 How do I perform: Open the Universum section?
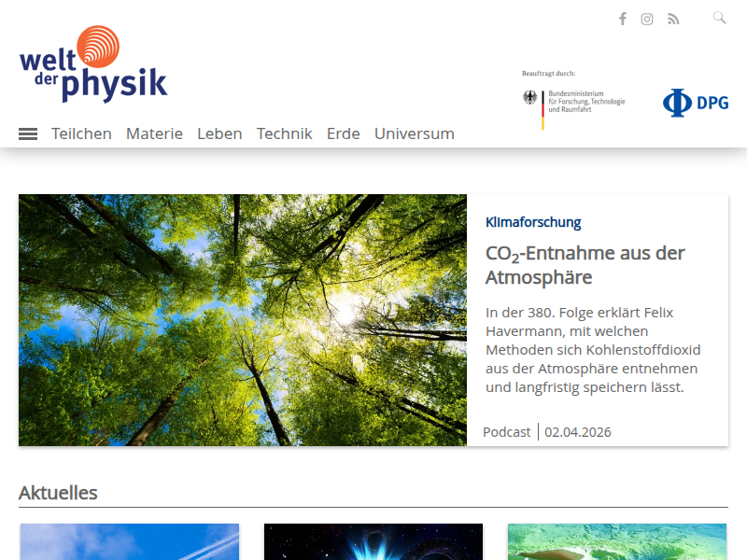point(414,133)
